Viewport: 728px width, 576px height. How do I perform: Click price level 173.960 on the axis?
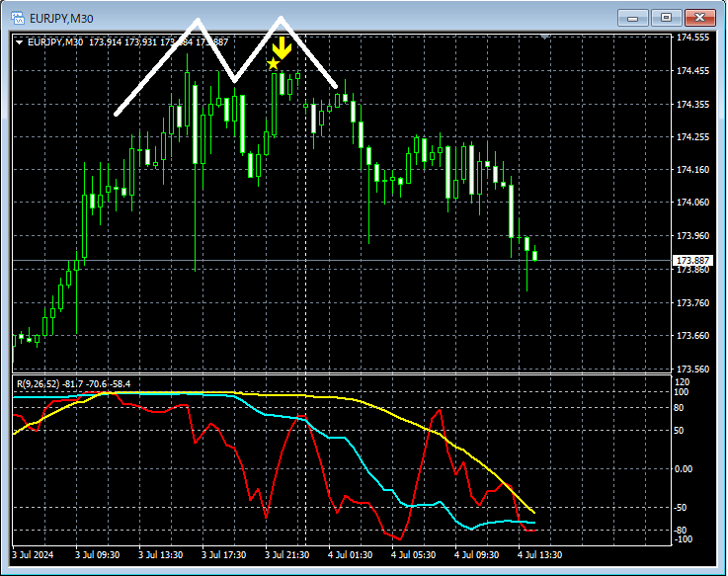pyautogui.click(x=692, y=235)
